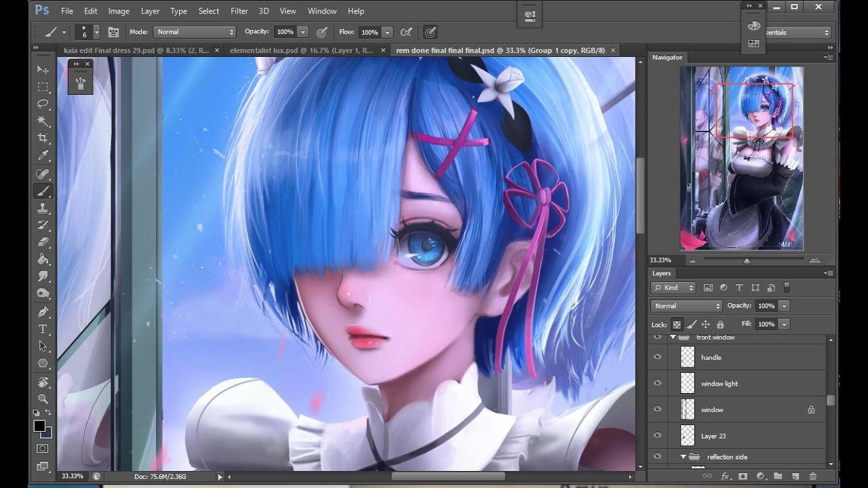Select the Move tool
Image resolution: width=868 pixels, height=488 pixels.
[x=43, y=70]
